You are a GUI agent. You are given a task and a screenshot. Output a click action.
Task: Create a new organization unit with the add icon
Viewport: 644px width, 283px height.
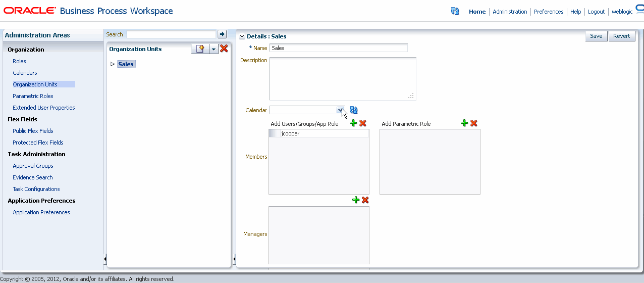200,49
